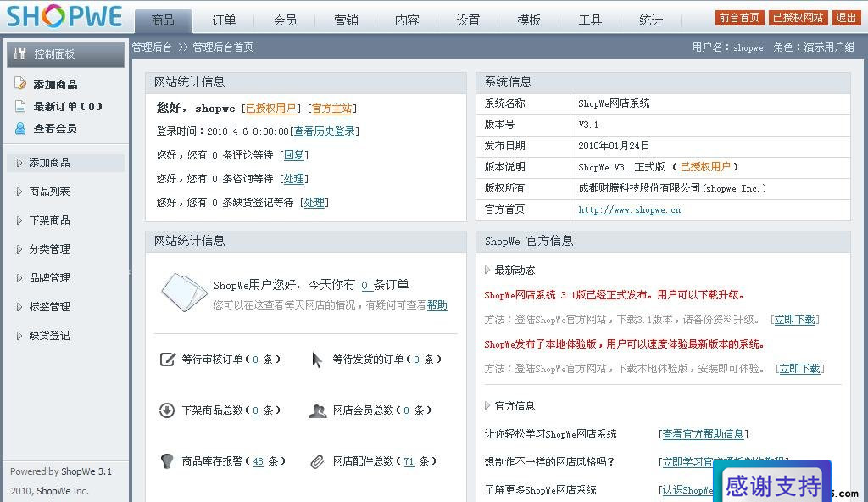Screen dimensions: 868x502
Task: Open the http://www.shopwe.cn link
Action: [630, 210]
